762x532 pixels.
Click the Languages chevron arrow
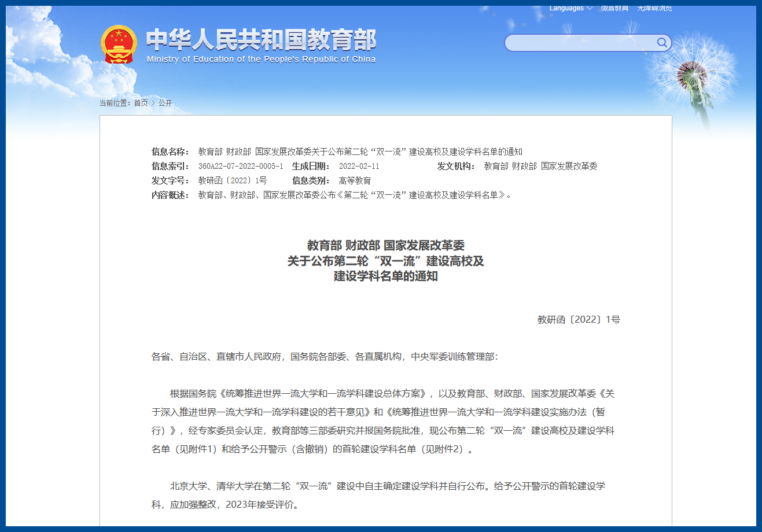(590, 9)
